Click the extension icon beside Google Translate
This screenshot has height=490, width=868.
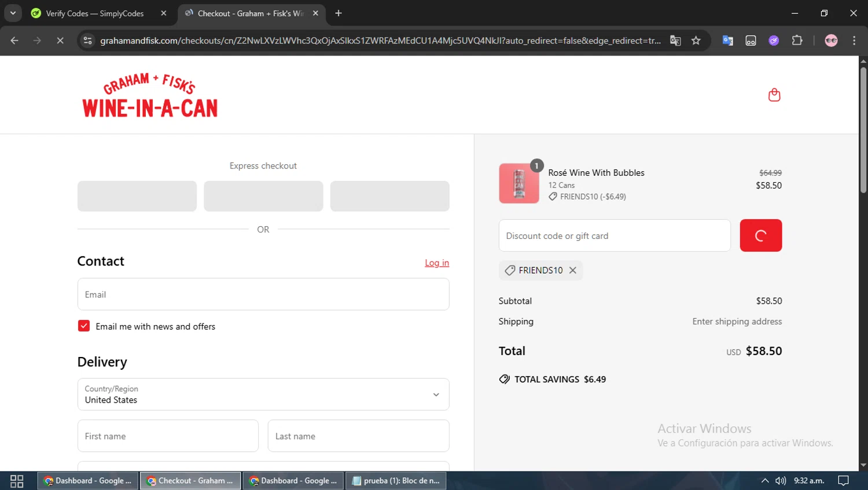(x=751, y=40)
